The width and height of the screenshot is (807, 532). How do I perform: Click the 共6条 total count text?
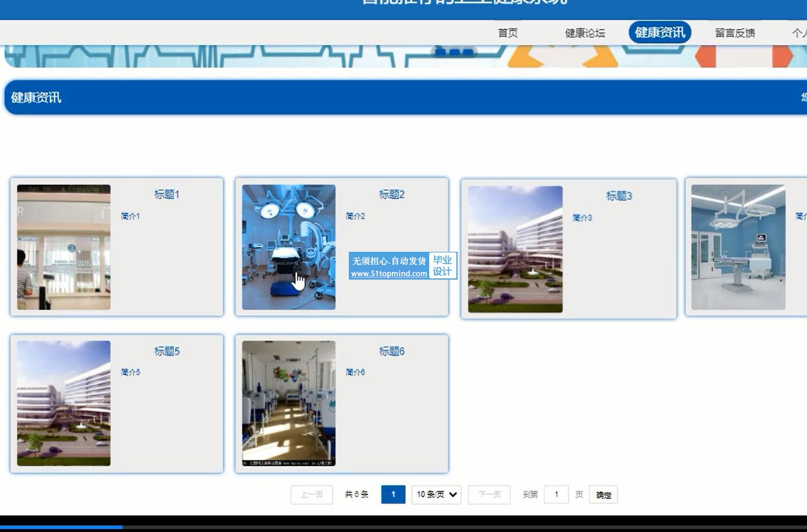coord(356,495)
